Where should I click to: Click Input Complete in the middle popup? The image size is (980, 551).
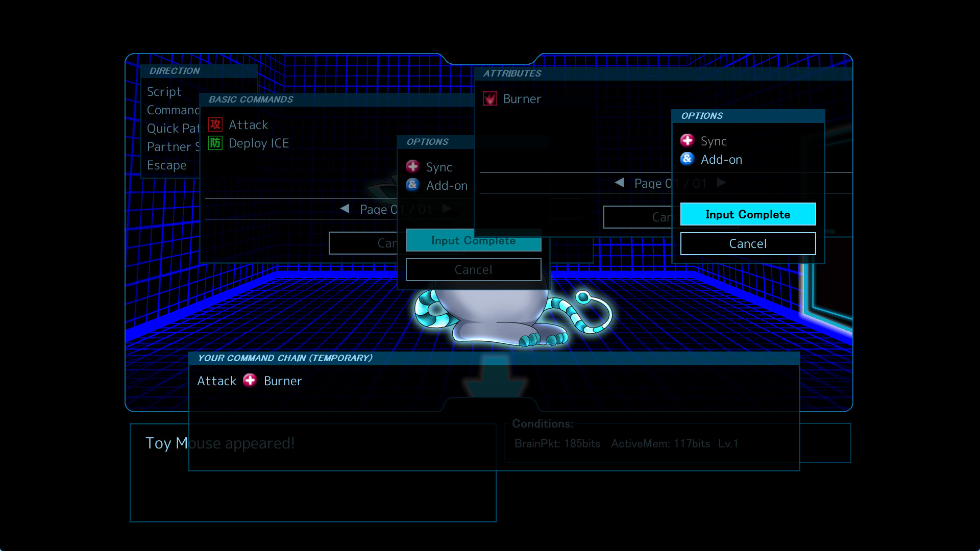(473, 240)
